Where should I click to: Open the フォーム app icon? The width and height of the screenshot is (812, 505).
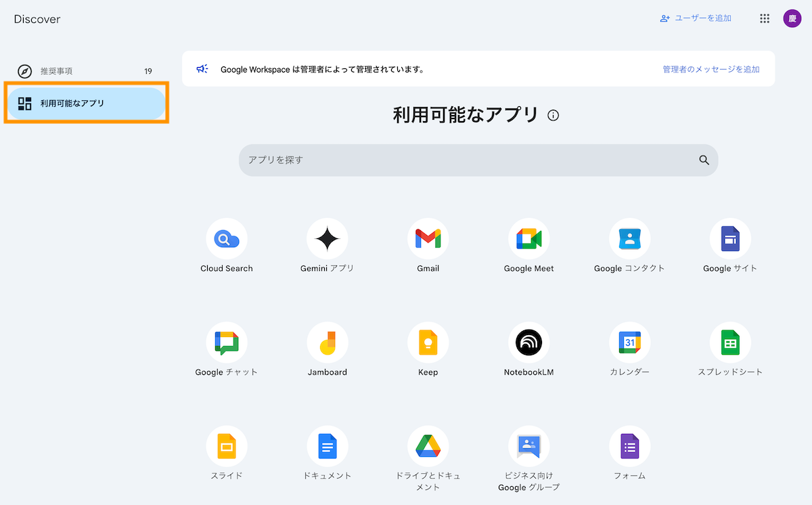click(630, 446)
